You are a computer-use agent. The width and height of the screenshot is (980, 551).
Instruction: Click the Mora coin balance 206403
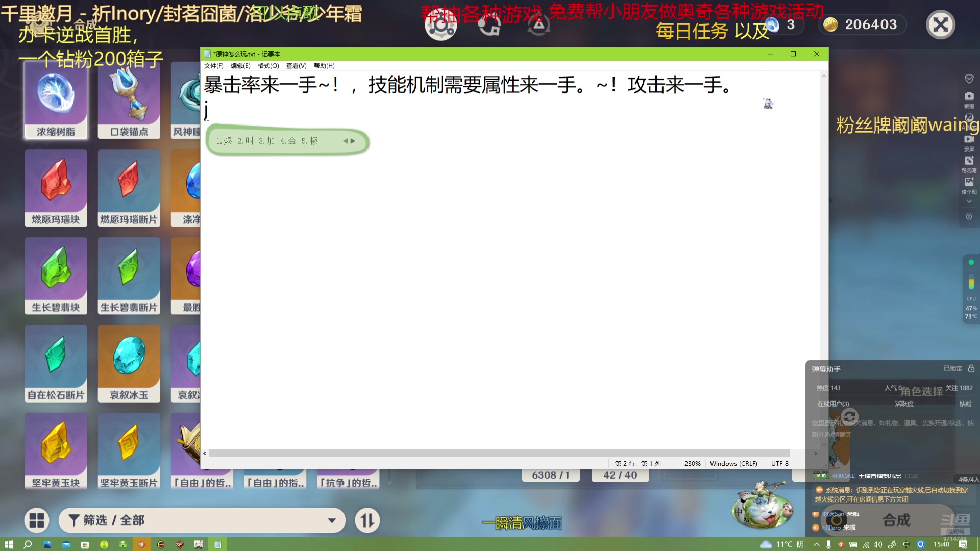[x=862, y=24]
